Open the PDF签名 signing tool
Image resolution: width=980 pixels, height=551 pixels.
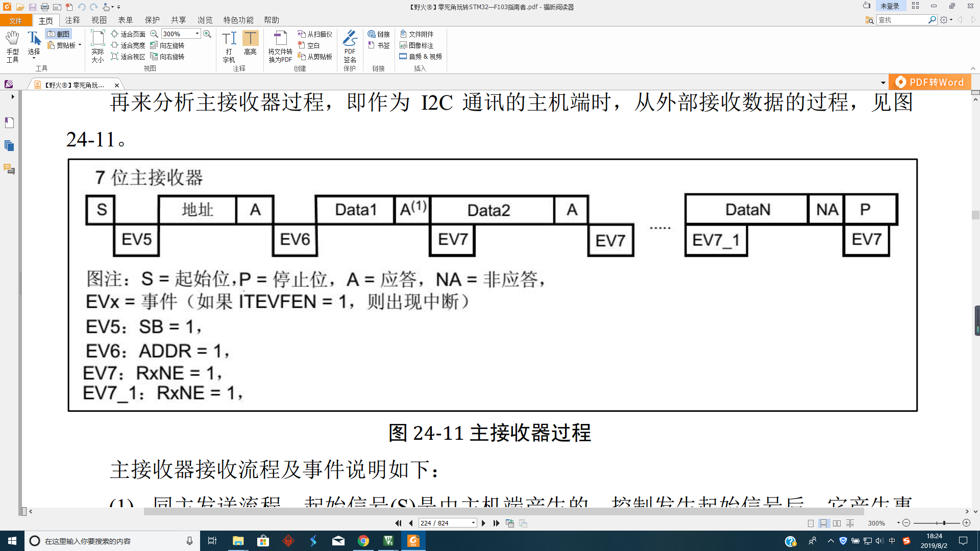(x=350, y=47)
